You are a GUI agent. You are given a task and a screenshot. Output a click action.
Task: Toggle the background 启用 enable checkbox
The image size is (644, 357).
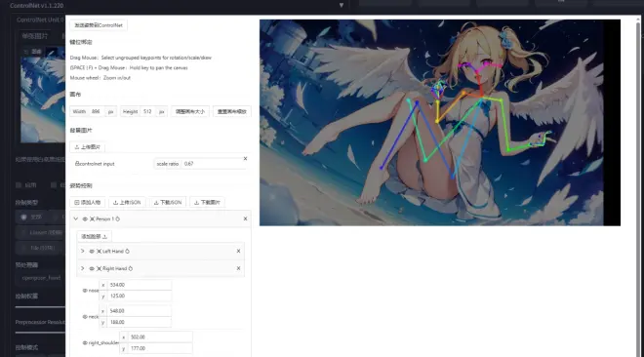19,185
